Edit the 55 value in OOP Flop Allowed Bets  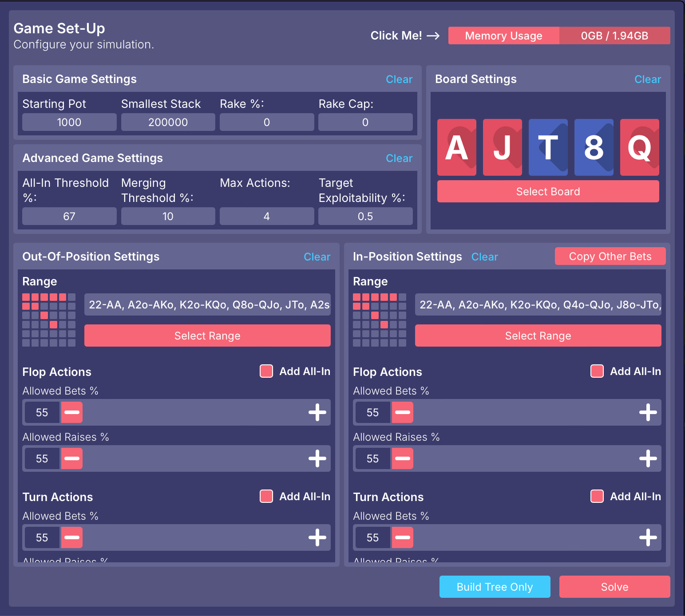(42, 412)
